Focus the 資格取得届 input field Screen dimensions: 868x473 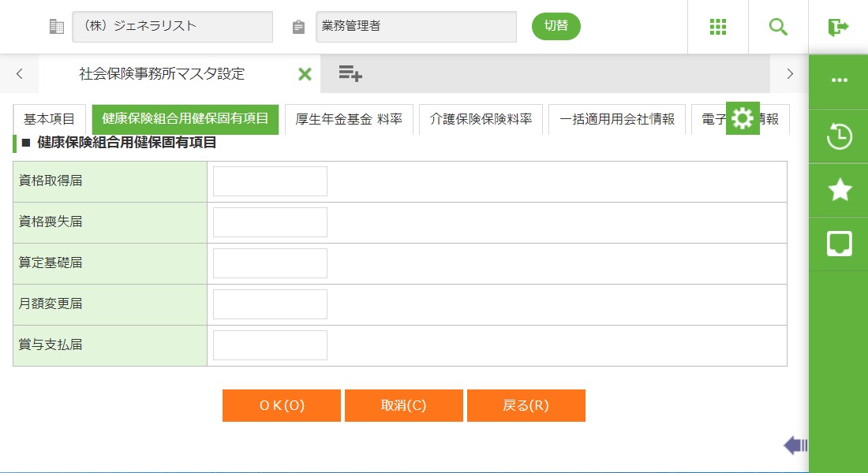(270, 181)
